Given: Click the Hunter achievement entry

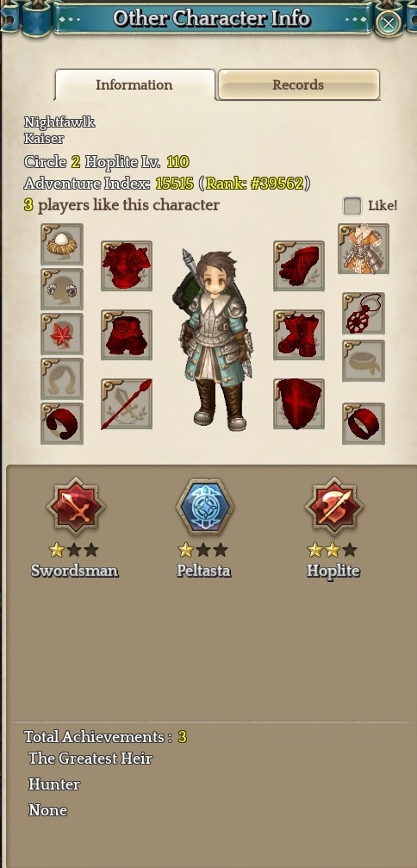Looking at the screenshot, I should click(54, 784).
